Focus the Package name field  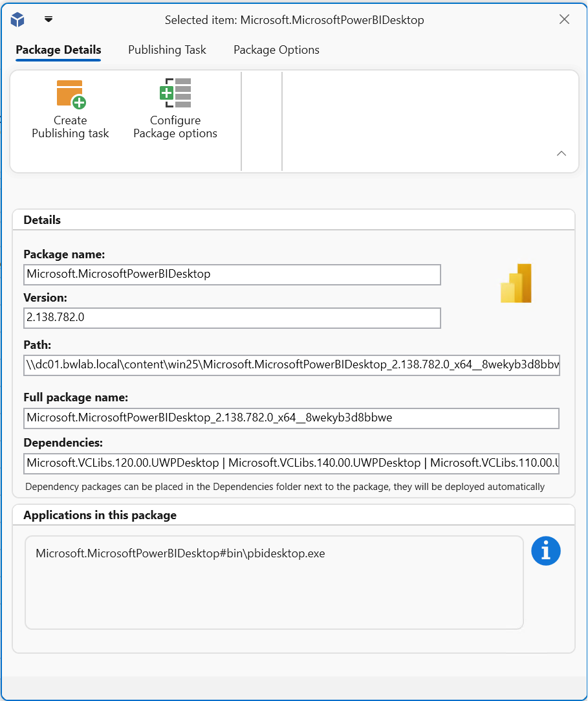pos(232,274)
